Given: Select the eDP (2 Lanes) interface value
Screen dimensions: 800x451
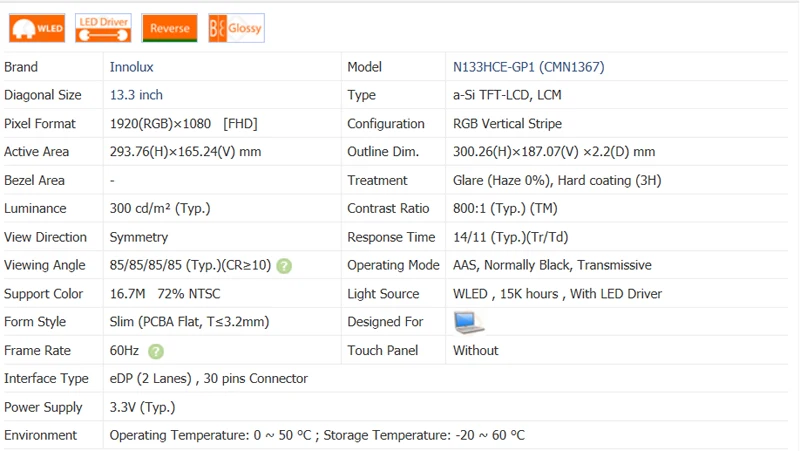Looking at the screenshot, I should click(x=209, y=379).
